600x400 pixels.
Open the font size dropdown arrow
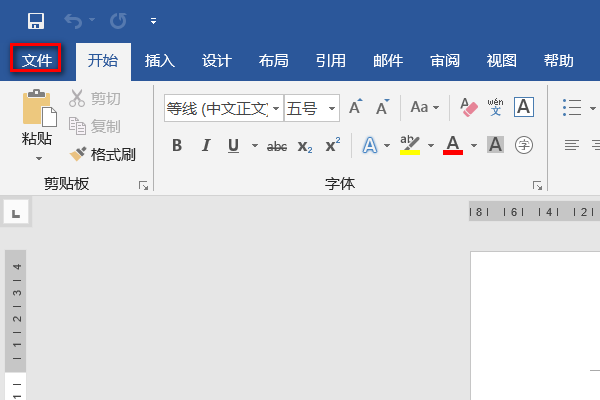(x=332, y=108)
